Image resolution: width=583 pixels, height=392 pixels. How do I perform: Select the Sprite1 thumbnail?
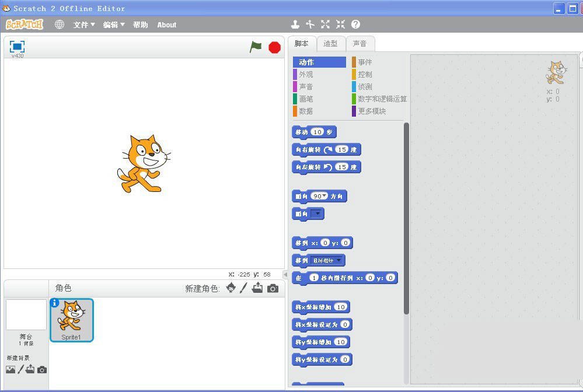tap(71, 319)
